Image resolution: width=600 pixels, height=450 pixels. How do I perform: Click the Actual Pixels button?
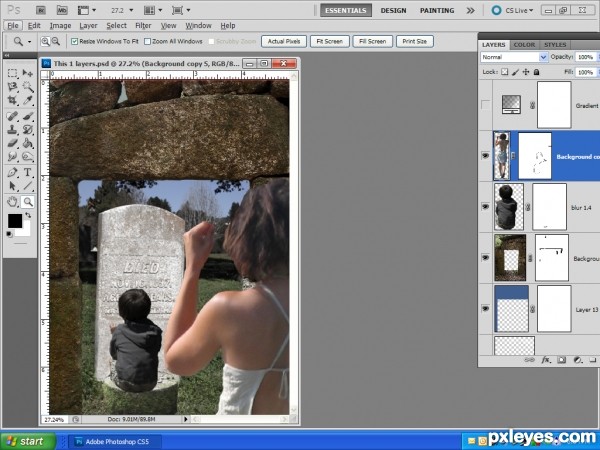click(284, 41)
